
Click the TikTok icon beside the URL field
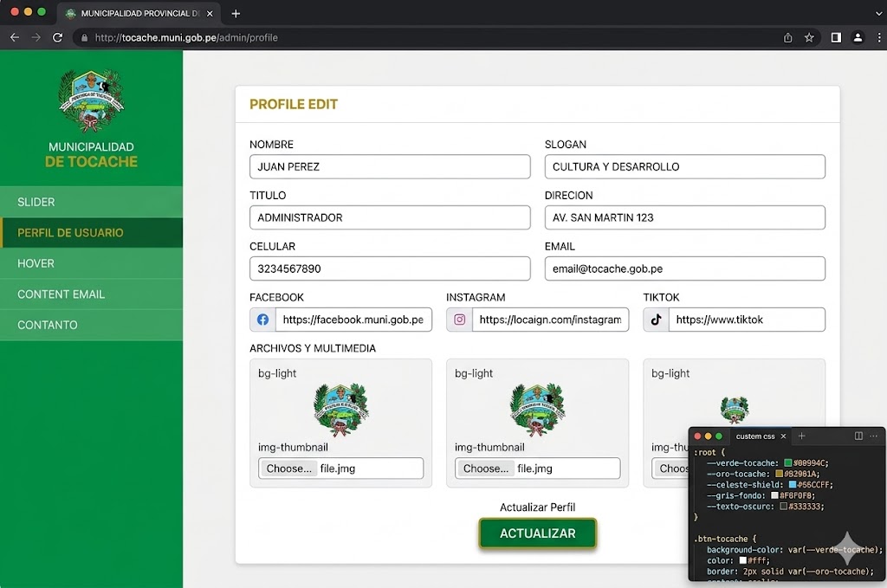[657, 320]
